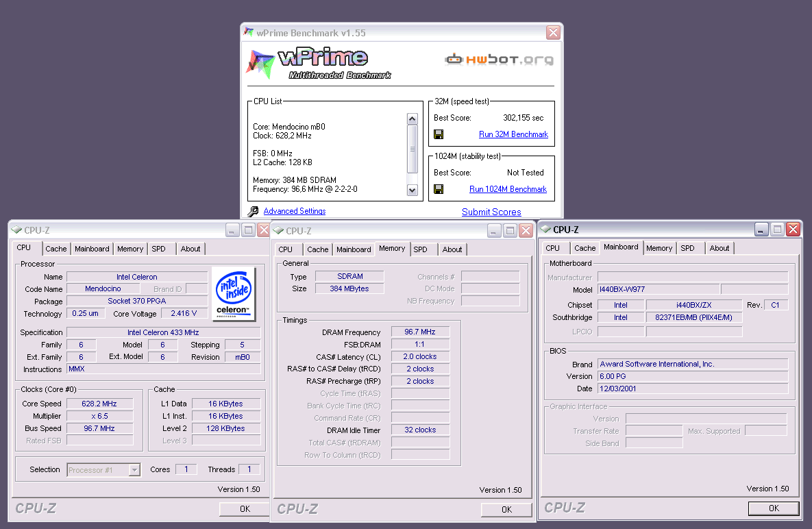Click the Intel Inside Celeron logo
Screen dimensions: 812x529
(x=233, y=294)
